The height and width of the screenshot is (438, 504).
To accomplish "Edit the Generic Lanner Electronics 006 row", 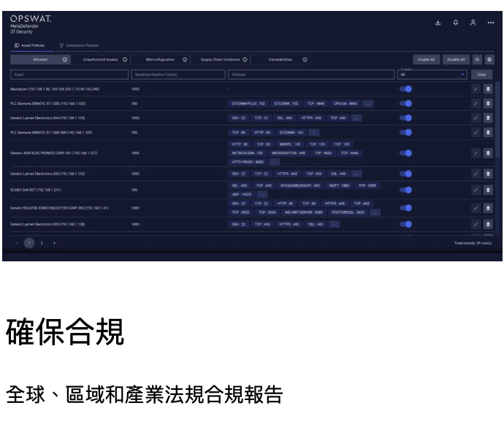I will pyautogui.click(x=476, y=174).
